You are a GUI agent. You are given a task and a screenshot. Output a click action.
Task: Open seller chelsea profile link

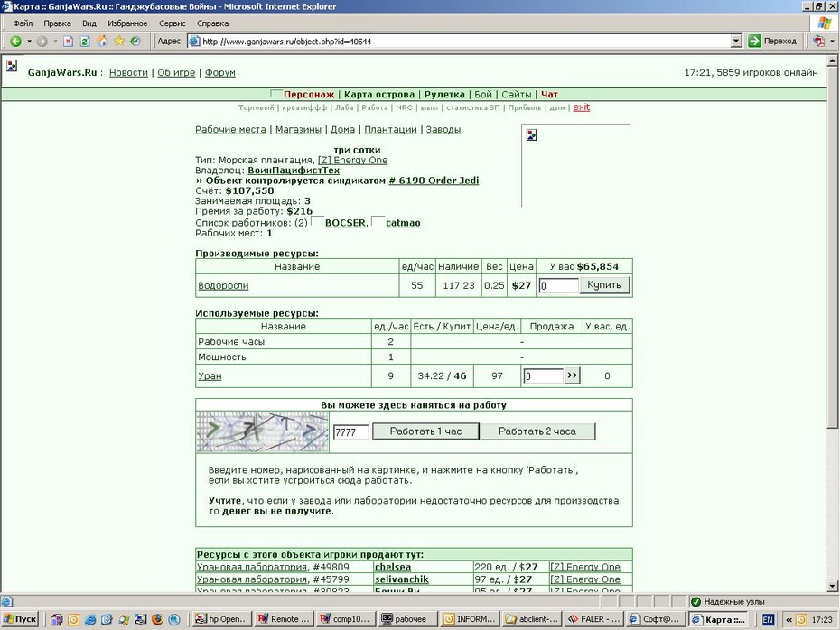tap(393, 567)
